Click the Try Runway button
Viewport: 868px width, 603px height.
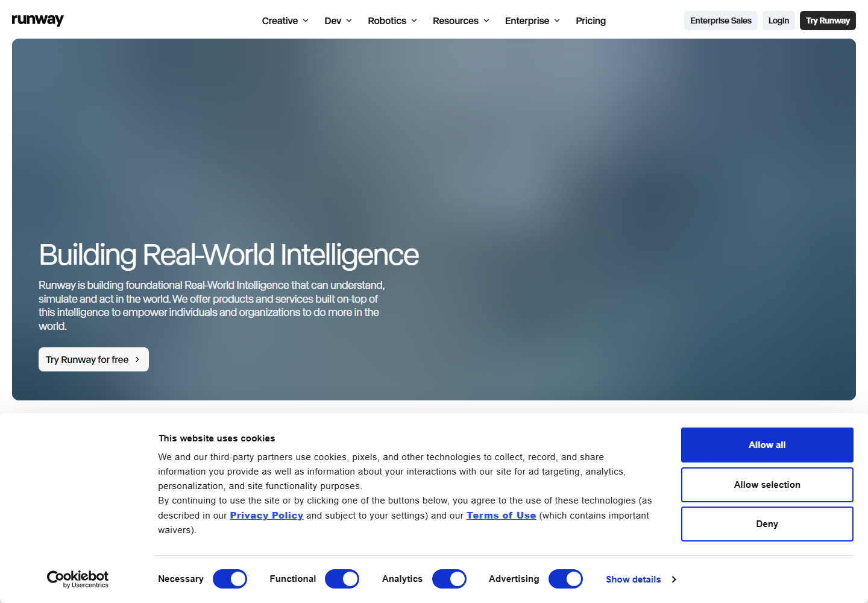[x=828, y=21]
